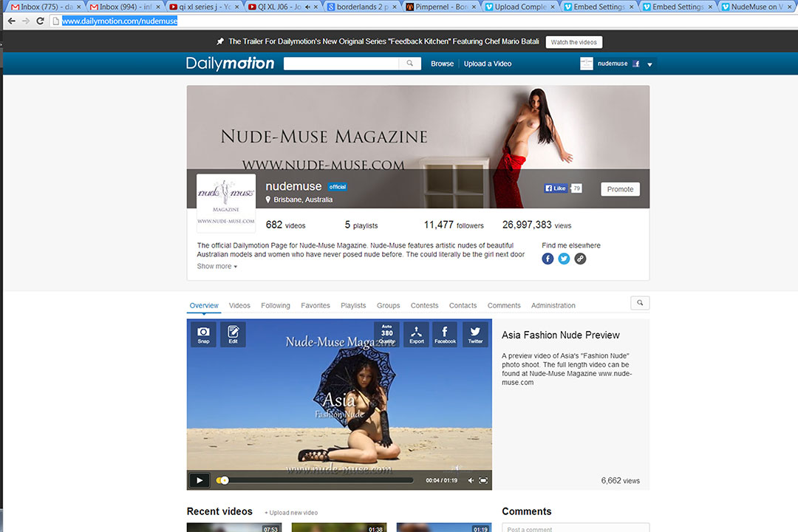Image resolution: width=798 pixels, height=532 pixels.
Task: Share video via Facebook player icon
Action: click(445, 334)
